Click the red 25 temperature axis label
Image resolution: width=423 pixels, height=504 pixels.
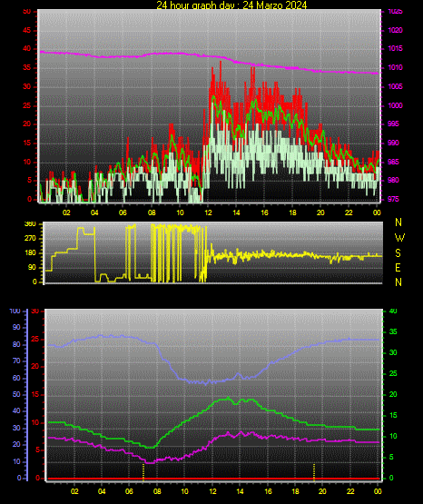click(35, 339)
